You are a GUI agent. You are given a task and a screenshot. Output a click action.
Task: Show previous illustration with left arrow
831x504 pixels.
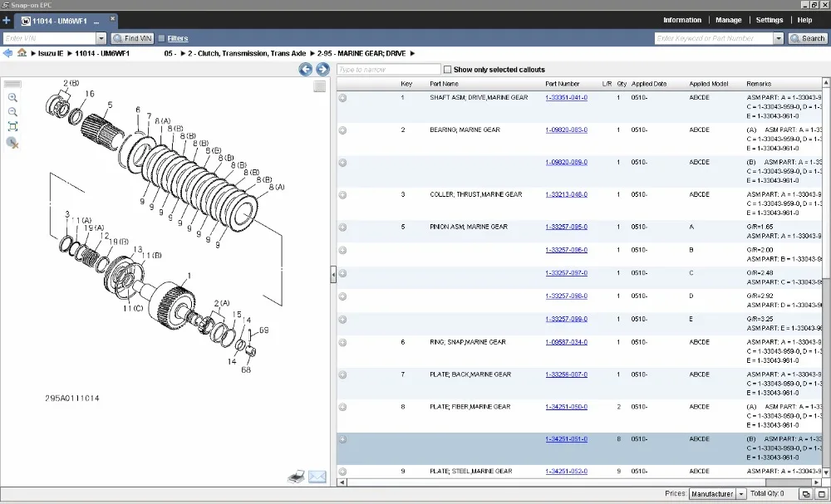(x=305, y=70)
